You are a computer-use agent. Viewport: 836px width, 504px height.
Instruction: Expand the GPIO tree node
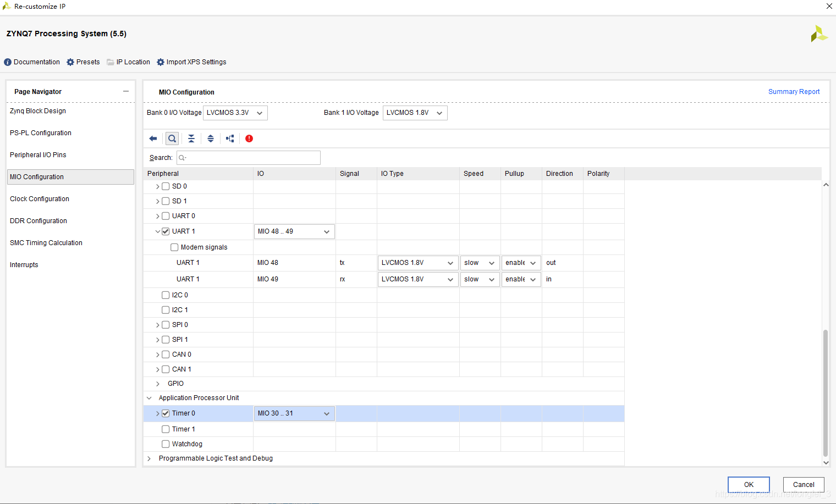click(157, 384)
